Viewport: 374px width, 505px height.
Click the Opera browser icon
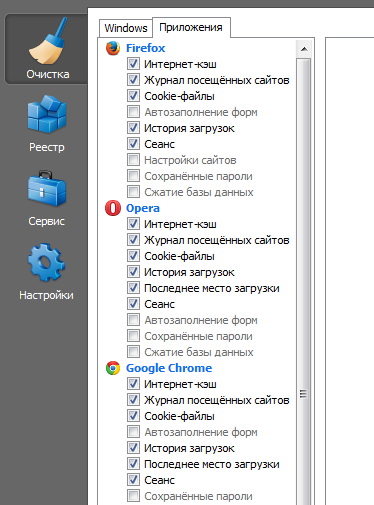point(113,208)
